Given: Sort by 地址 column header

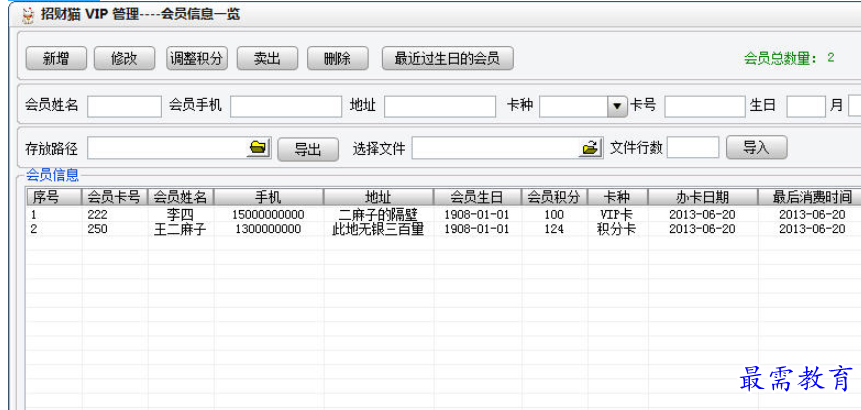Looking at the screenshot, I should pos(378,197).
